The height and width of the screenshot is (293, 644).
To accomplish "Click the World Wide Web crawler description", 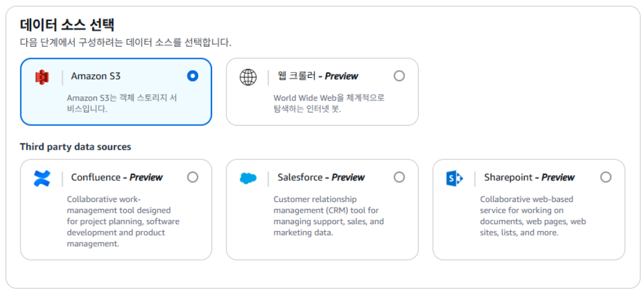I will (329, 104).
